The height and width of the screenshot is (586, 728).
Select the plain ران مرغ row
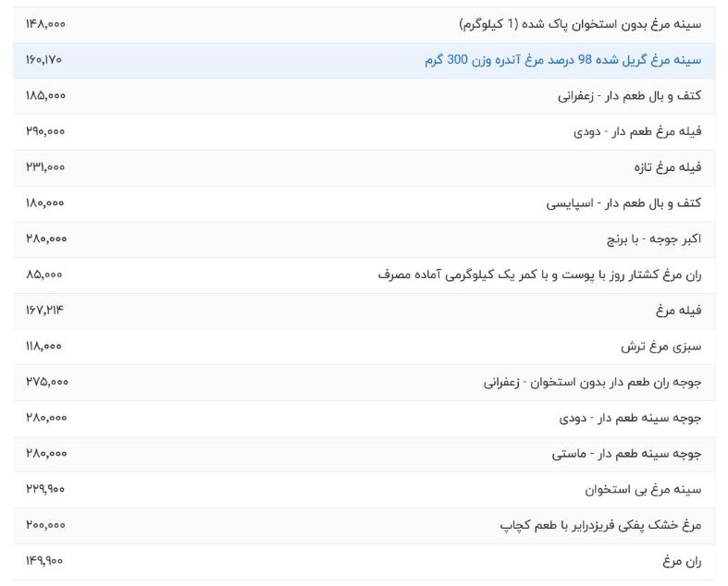pyautogui.click(x=364, y=561)
